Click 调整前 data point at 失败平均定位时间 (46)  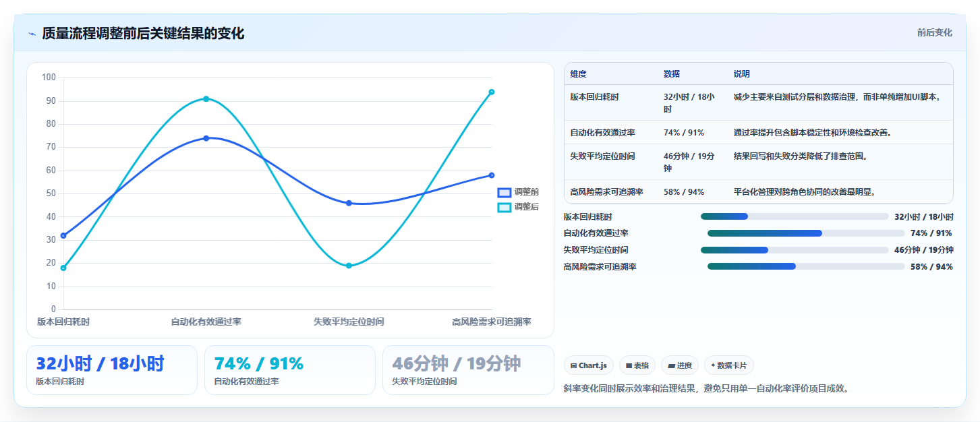[x=349, y=203]
